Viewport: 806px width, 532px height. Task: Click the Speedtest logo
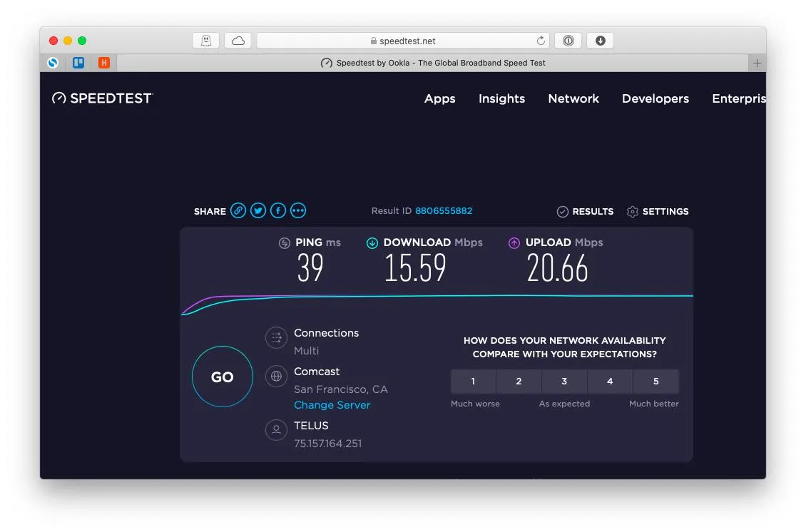pos(102,98)
